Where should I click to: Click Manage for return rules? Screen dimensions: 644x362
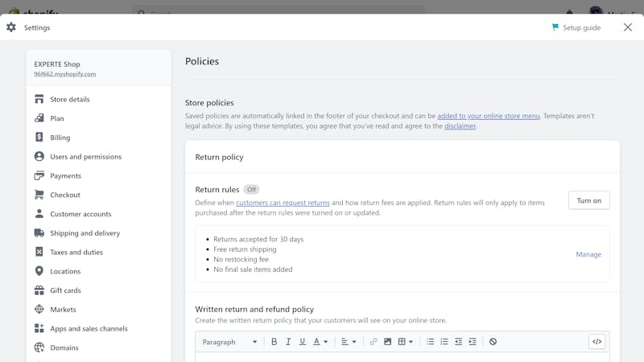click(588, 254)
